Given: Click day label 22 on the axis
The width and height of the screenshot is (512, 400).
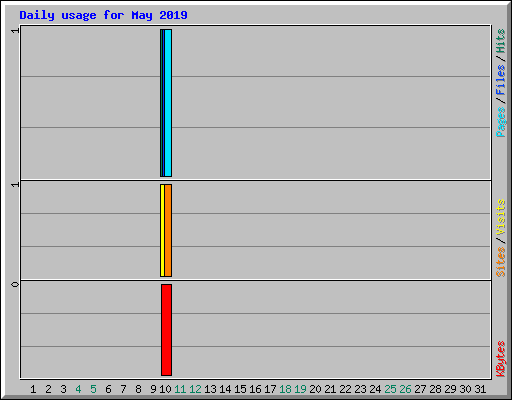Looking at the screenshot, I should [345, 389].
